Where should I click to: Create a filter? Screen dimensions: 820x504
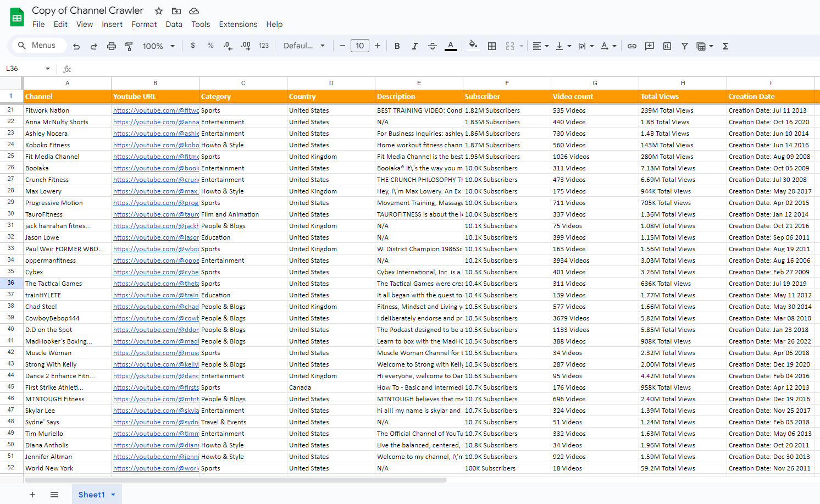[x=685, y=46]
